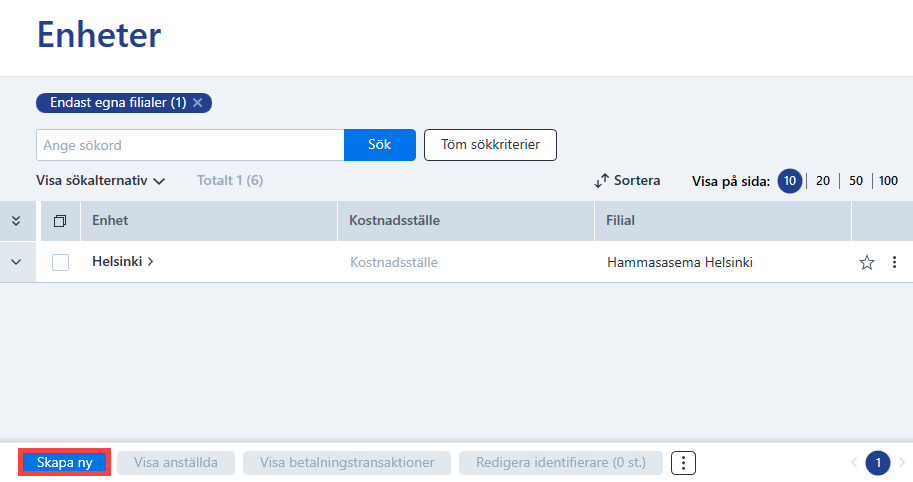This screenshot has height=482, width=913.
Task: Click the Sök search button
Action: coord(380,145)
